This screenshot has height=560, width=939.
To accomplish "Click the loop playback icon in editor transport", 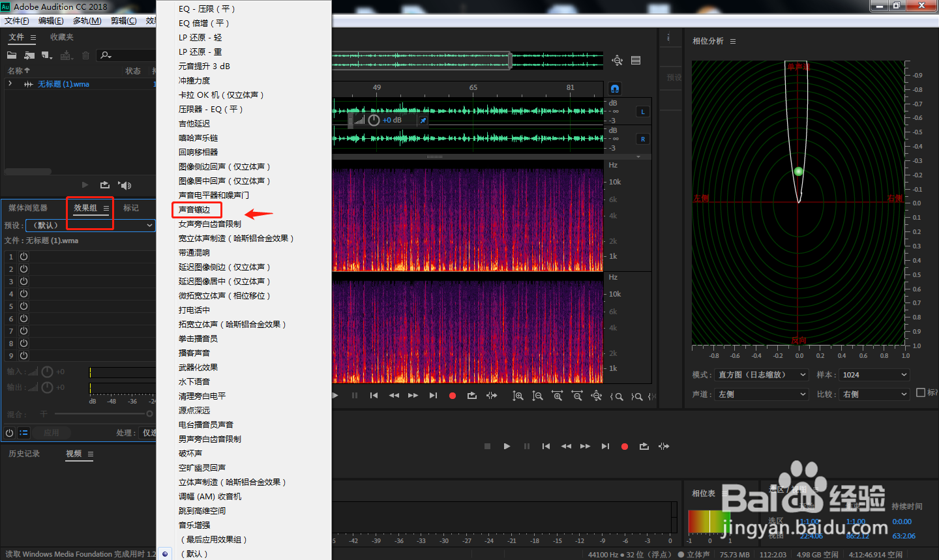I will [472, 396].
